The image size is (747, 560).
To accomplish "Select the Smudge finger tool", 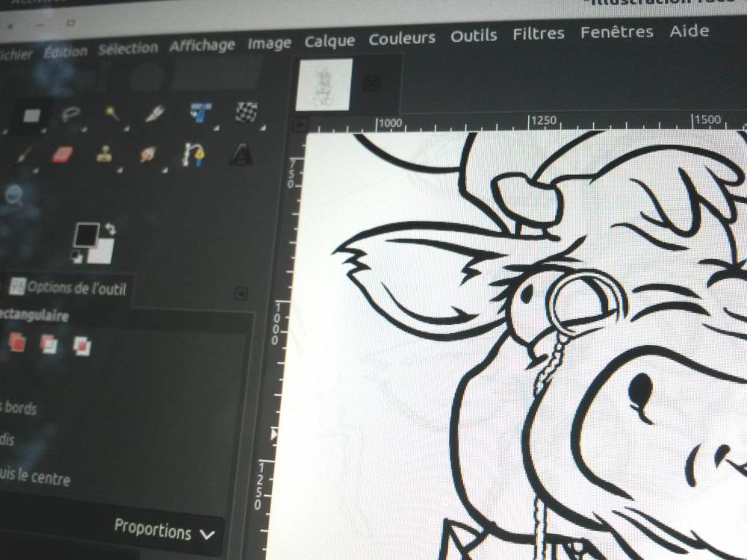I will pos(148,155).
